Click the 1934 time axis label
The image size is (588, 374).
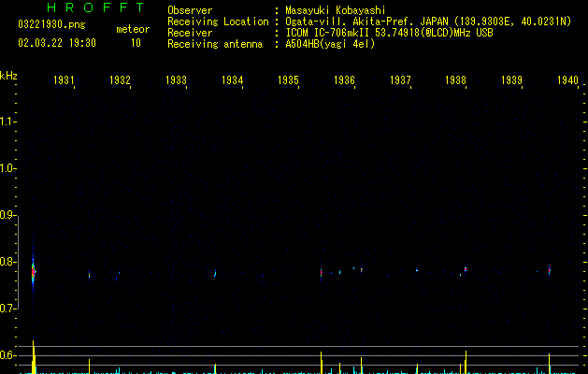click(x=232, y=79)
